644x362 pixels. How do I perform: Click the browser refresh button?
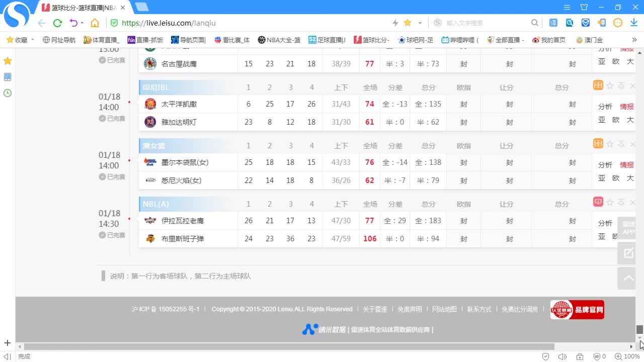[x=57, y=23]
